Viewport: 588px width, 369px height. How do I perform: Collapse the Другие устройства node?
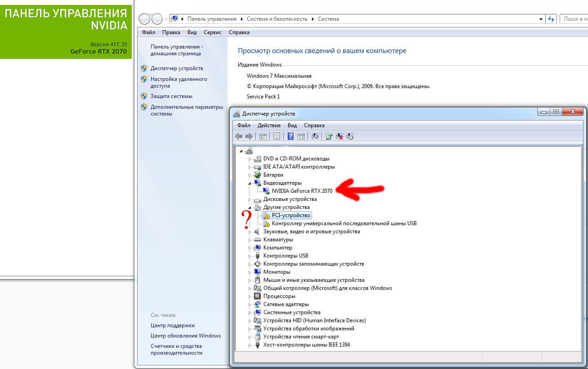point(250,207)
